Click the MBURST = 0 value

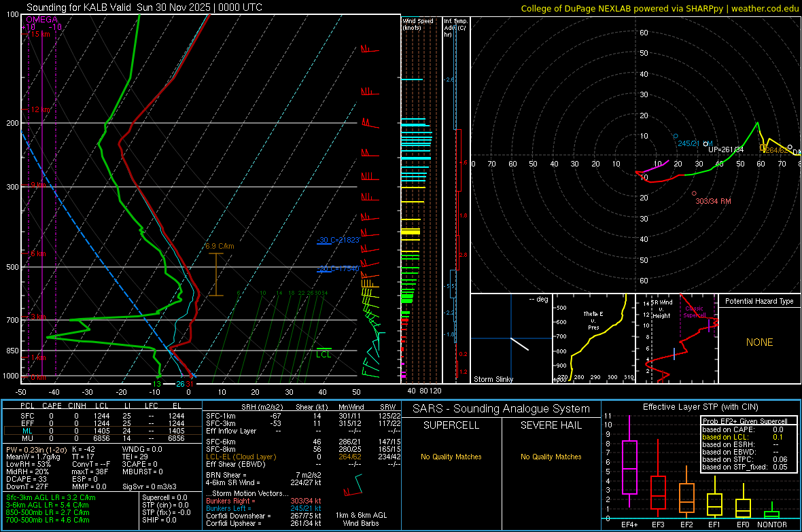[x=143, y=472]
